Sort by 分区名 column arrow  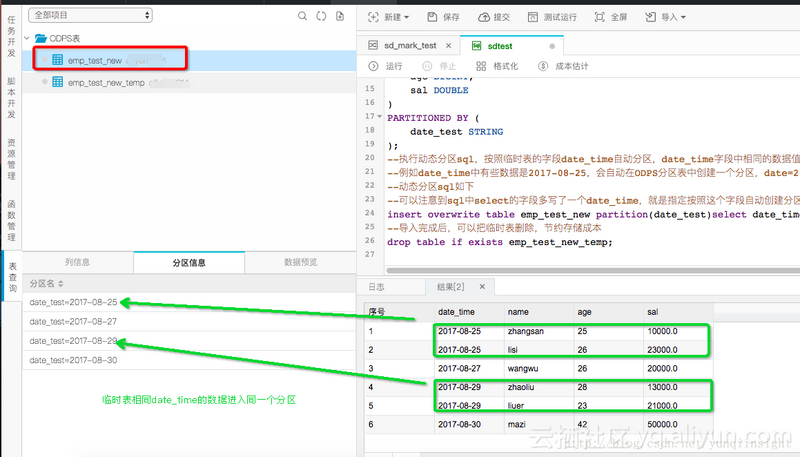tap(61, 284)
